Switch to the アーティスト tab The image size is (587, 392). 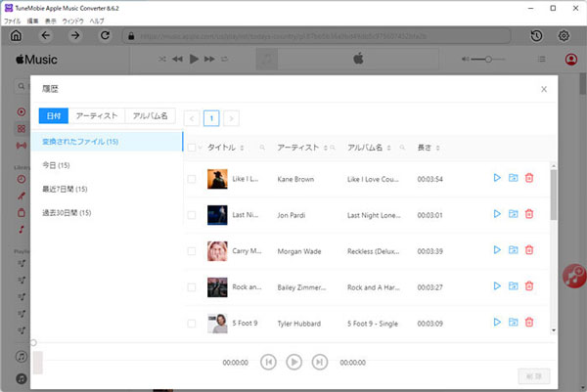pos(97,116)
